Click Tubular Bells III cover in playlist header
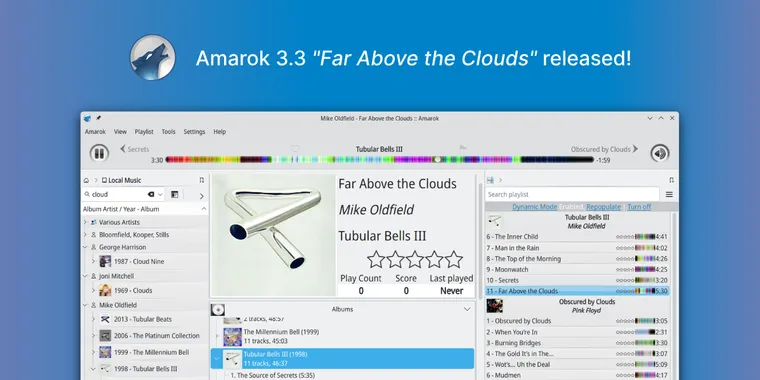760x380 pixels. 495,222
